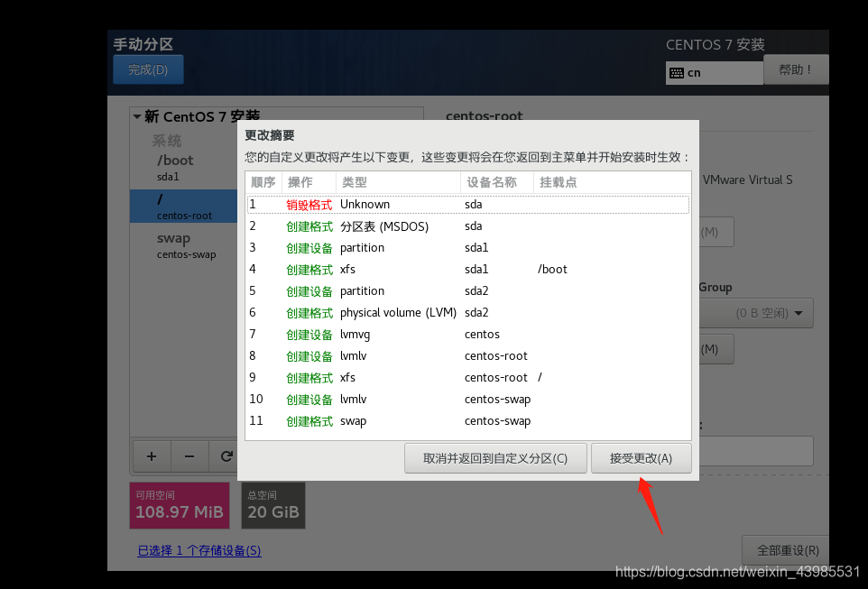The height and width of the screenshot is (589, 868).
Task: Select / centos-root mount point
Action: pos(184,206)
